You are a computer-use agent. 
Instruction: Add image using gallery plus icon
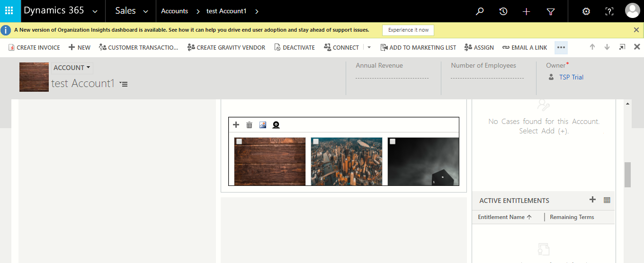pyautogui.click(x=236, y=125)
